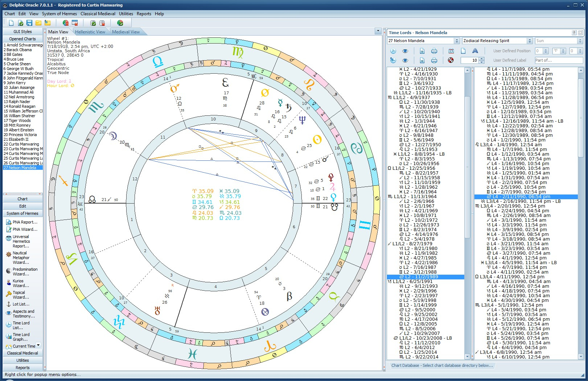588x381 pixels.
Task: Open the PNA Report item
Action: [22, 222]
